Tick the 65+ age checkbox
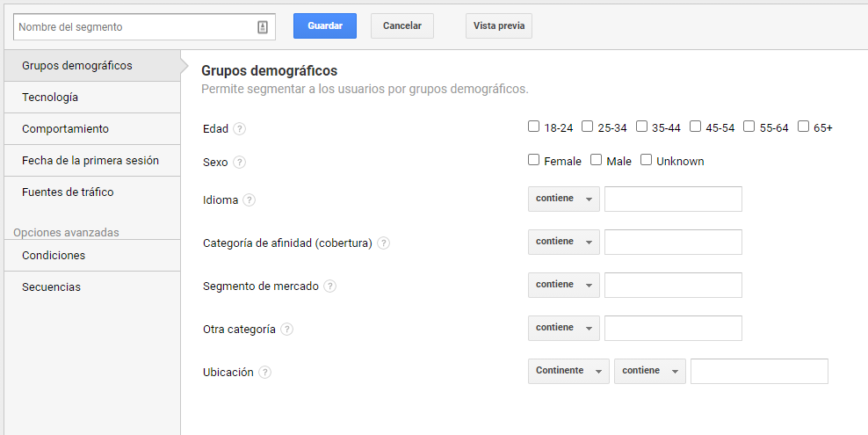This screenshot has width=868, height=435. pyautogui.click(x=803, y=127)
